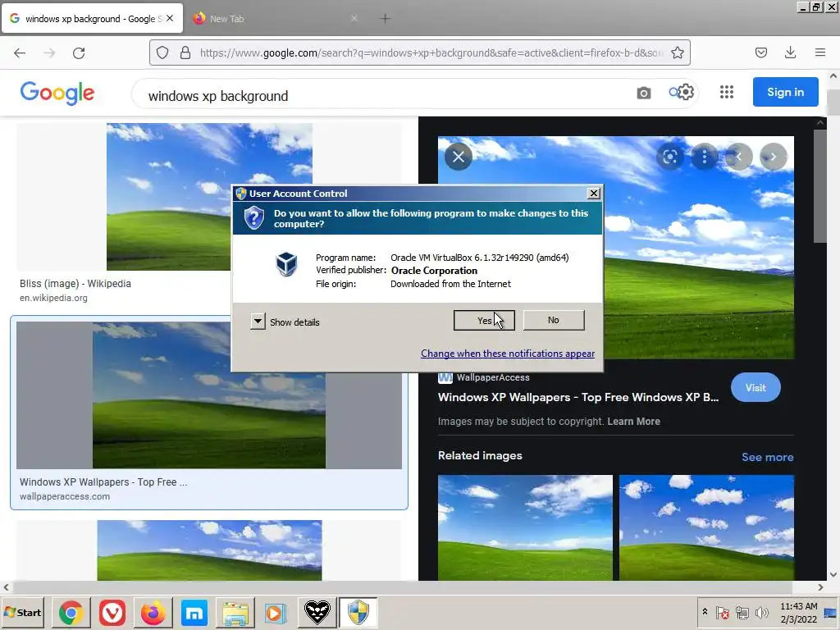Click Show desktop button in tray

831,613
